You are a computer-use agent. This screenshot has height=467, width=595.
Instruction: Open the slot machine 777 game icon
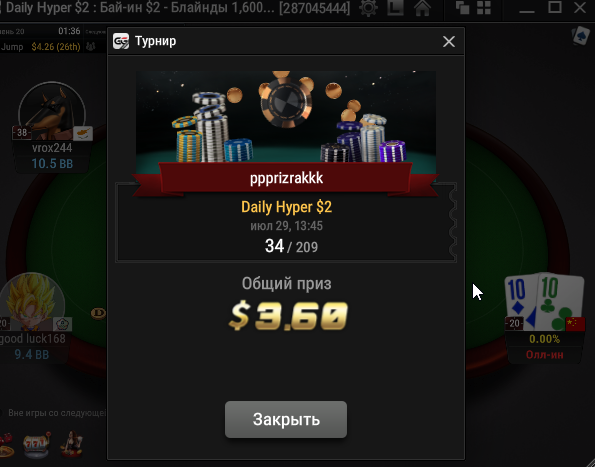click(x=37, y=444)
